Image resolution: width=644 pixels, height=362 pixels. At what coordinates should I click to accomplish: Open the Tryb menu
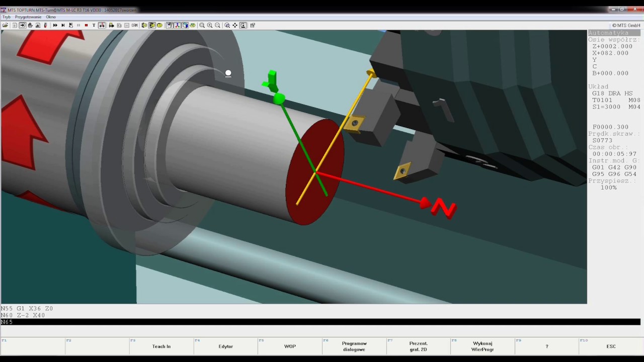point(7,17)
